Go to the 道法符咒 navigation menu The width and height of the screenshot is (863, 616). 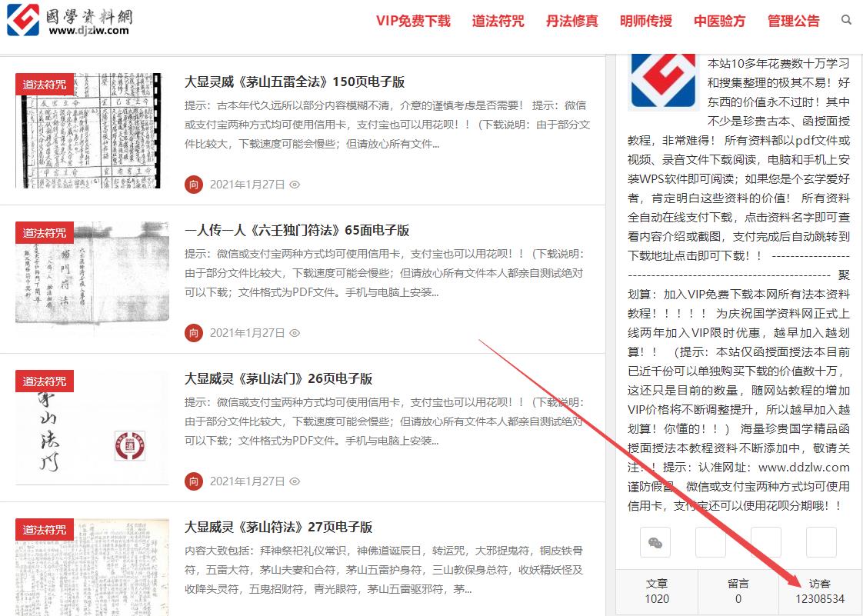[498, 21]
